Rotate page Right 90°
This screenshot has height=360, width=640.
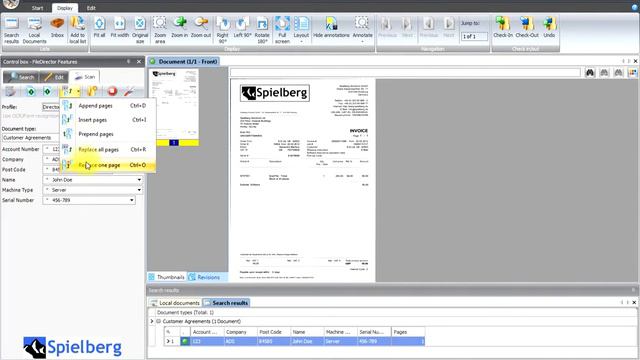[222, 30]
